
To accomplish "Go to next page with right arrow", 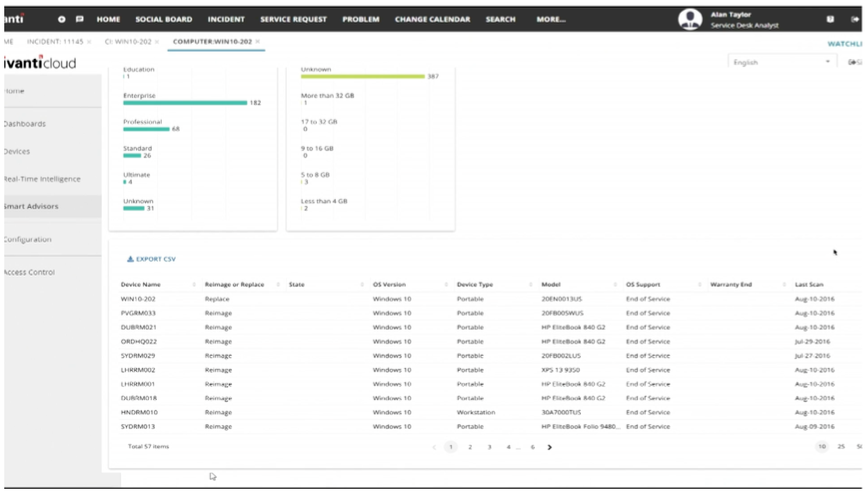I will tap(550, 447).
